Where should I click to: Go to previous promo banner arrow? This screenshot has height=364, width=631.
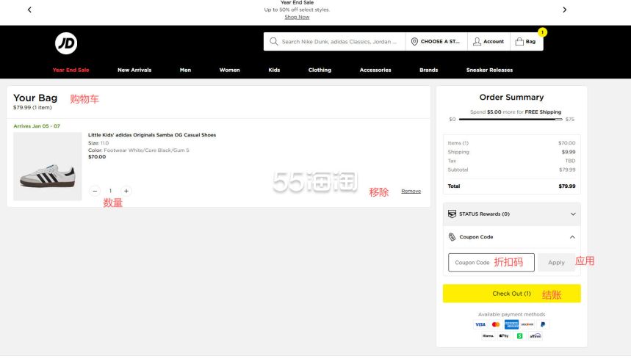29,10
